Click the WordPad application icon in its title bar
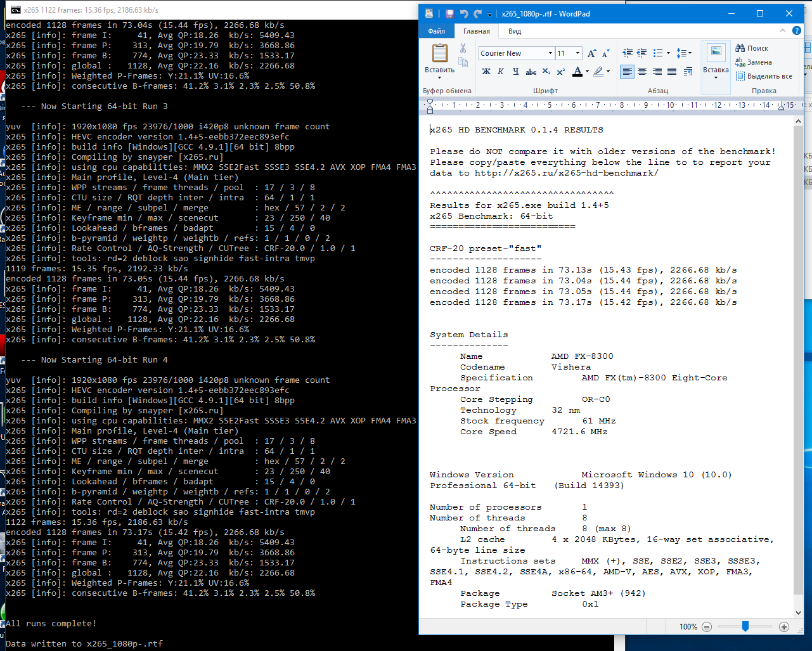 tap(429, 13)
